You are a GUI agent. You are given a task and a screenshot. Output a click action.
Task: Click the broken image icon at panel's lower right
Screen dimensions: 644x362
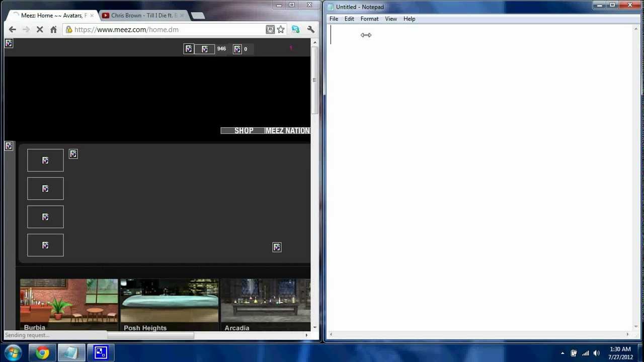coord(277,247)
